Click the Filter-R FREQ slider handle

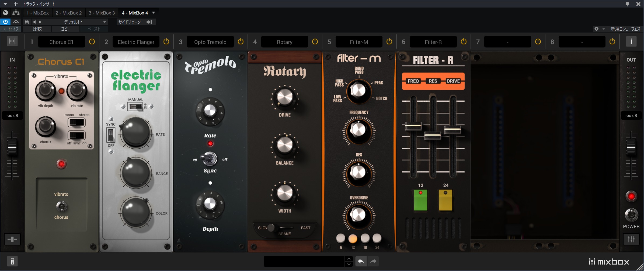click(x=413, y=126)
